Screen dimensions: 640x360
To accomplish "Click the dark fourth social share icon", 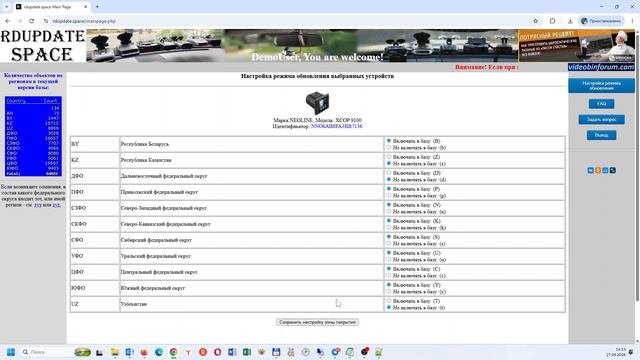I will (613, 170).
